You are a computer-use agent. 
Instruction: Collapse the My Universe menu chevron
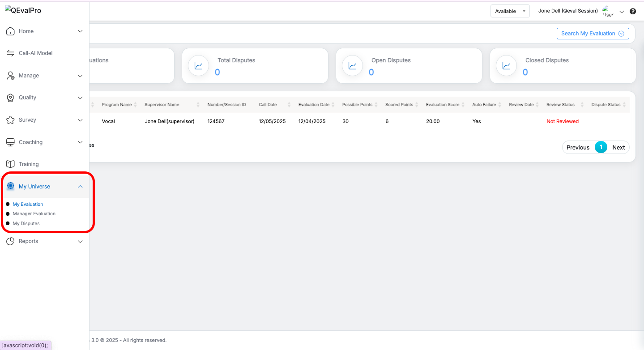pos(80,187)
